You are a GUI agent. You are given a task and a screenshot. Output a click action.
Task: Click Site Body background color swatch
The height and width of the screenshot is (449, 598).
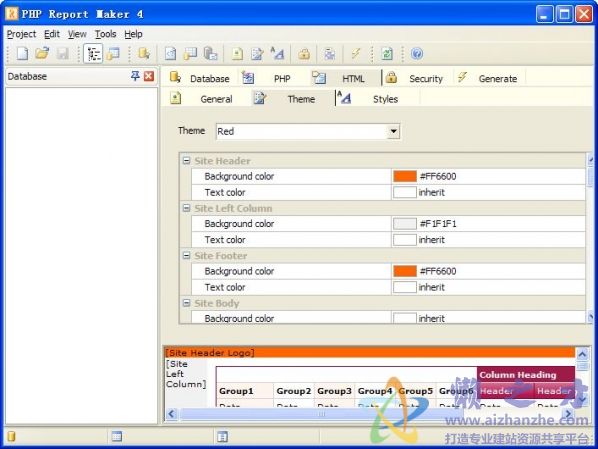[x=405, y=318]
